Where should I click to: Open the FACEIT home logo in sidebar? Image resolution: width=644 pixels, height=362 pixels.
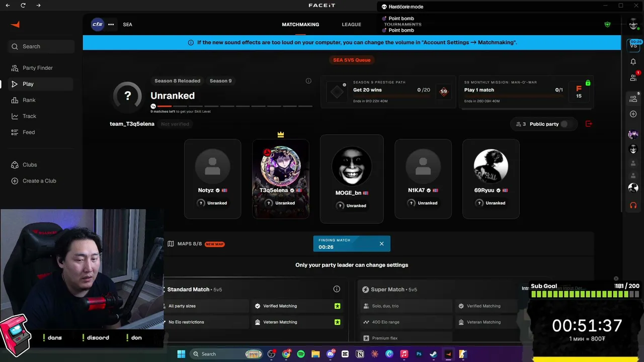[15, 24]
